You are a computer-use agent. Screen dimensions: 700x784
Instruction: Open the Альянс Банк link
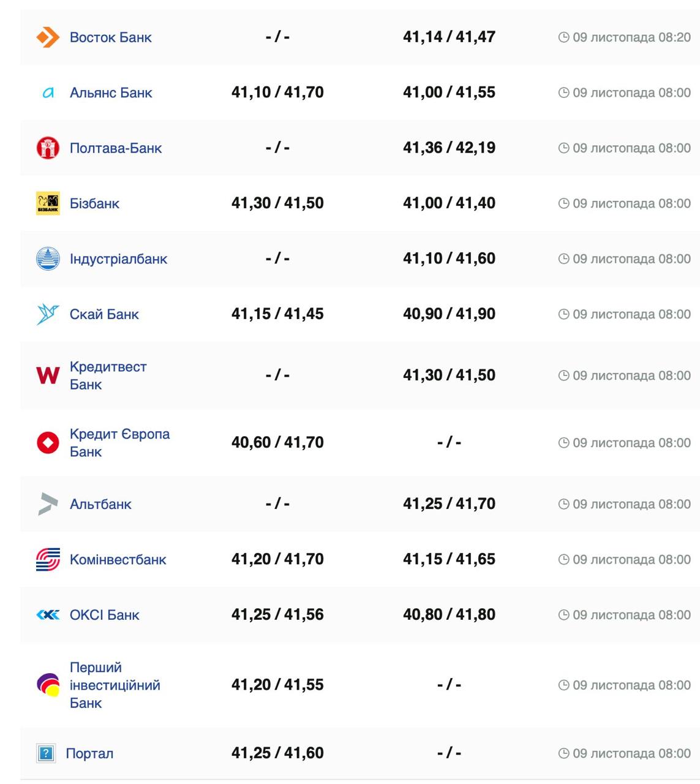point(111,93)
